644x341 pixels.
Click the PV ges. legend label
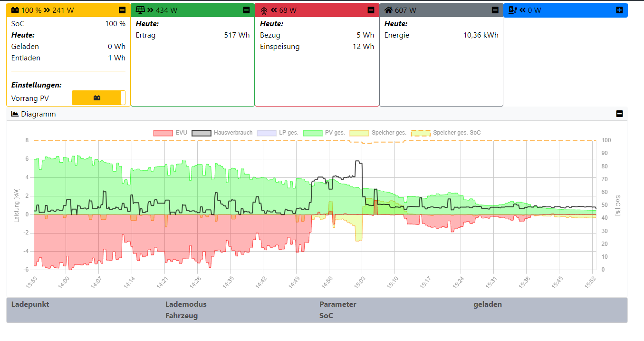point(335,133)
